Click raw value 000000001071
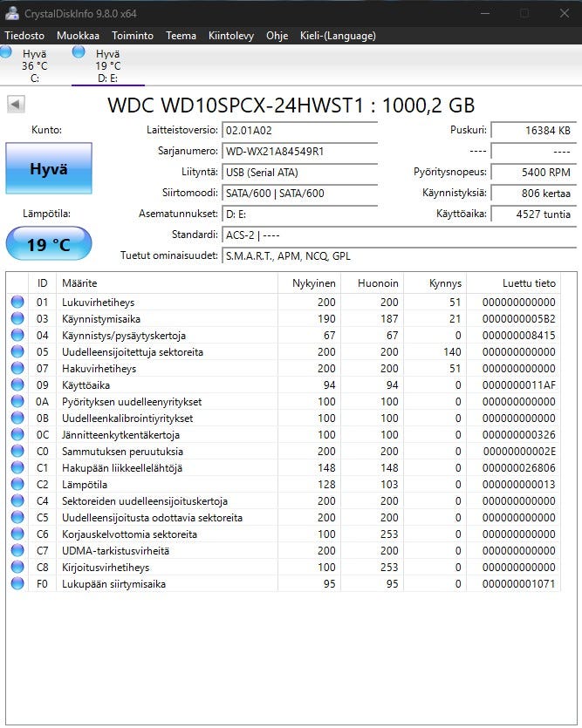 pyautogui.click(x=519, y=583)
